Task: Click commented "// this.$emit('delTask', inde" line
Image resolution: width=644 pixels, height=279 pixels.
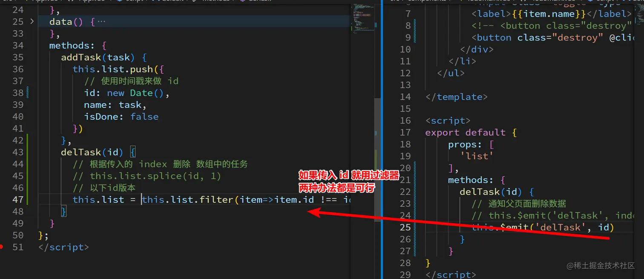Action: click(553, 216)
